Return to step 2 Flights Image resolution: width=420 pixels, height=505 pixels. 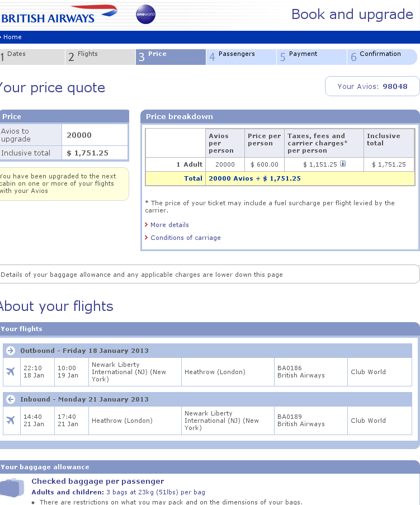point(100,56)
